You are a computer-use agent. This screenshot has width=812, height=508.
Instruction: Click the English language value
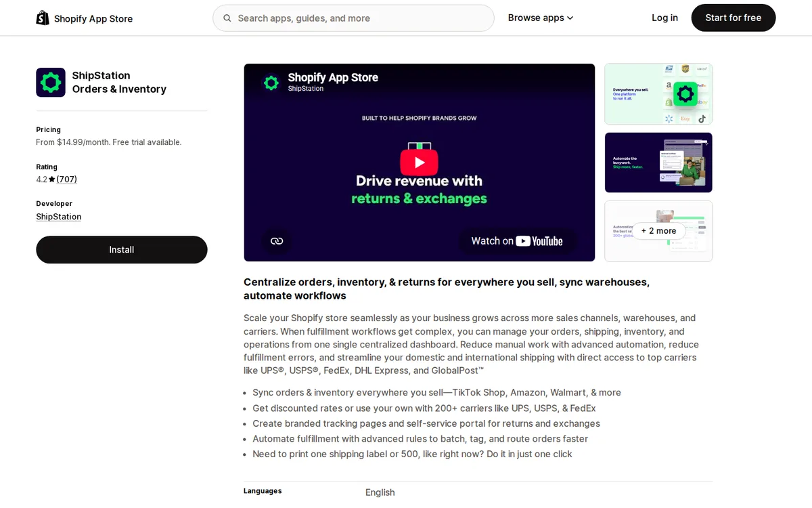(x=380, y=492)
